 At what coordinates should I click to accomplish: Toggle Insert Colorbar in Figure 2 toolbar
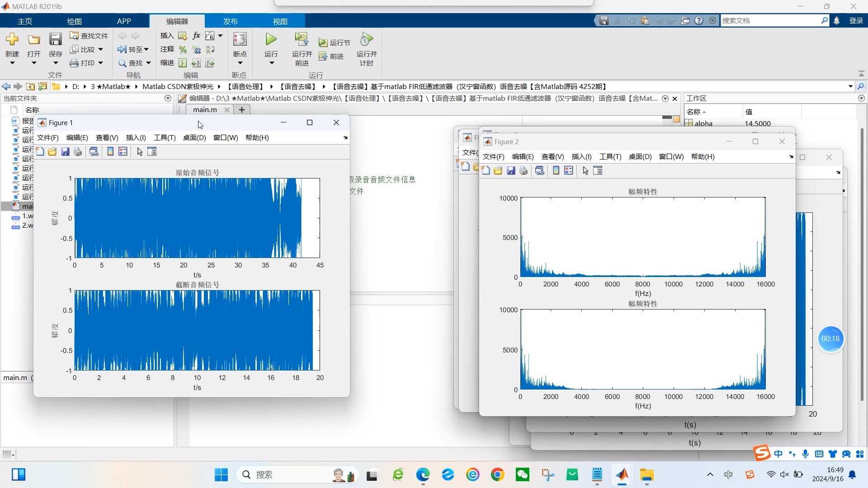pyautogui.click(x=556, y=171)
